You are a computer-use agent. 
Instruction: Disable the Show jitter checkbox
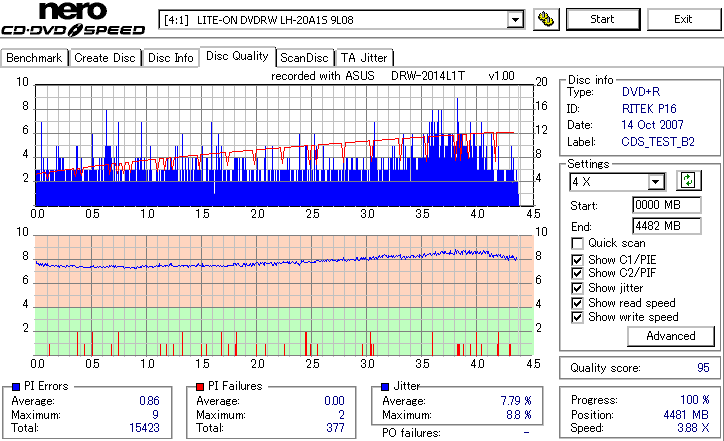pos(577,288)
